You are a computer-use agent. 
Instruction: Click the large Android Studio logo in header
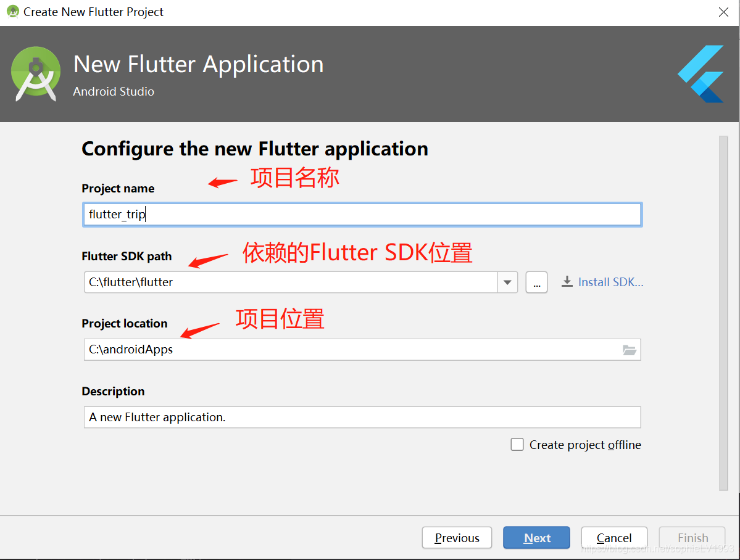point(36,73)
